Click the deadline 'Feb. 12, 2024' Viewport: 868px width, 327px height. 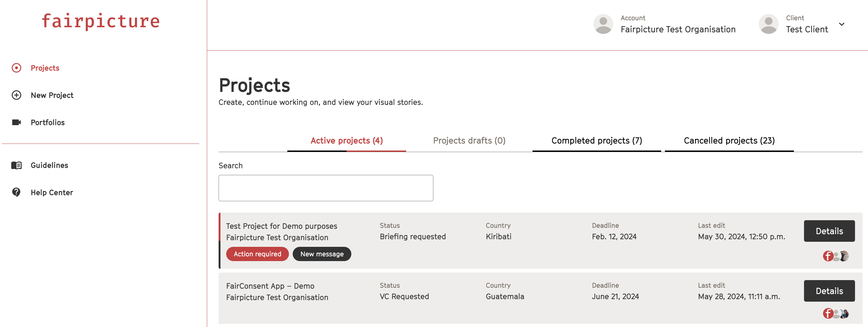[x=614, y=237]
